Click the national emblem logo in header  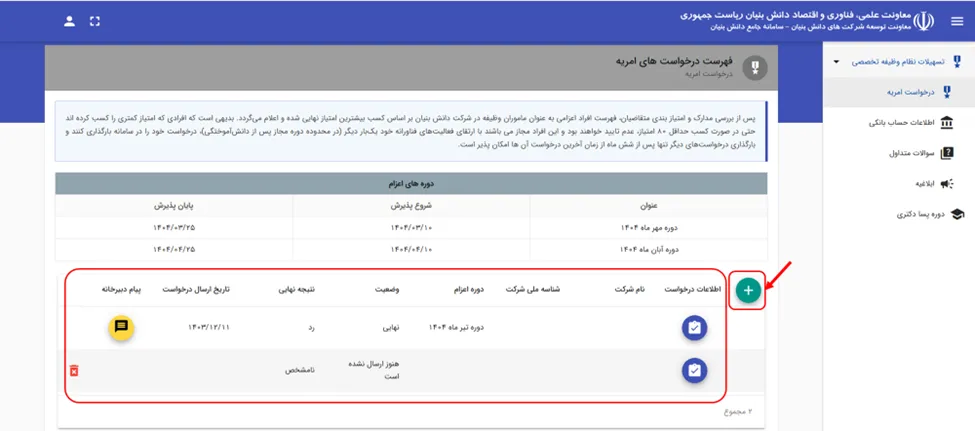click(923, 21)
